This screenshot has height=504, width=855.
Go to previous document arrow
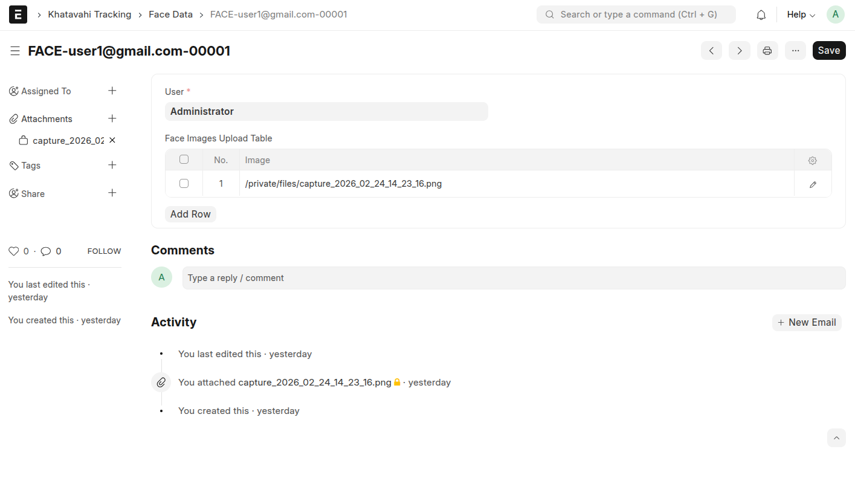711,51
